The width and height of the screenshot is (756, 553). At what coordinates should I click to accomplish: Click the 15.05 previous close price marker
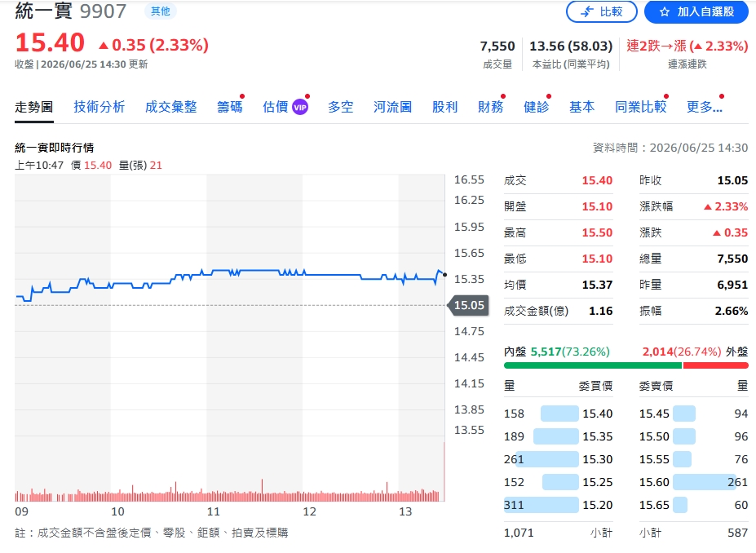[x=469, y=305]
